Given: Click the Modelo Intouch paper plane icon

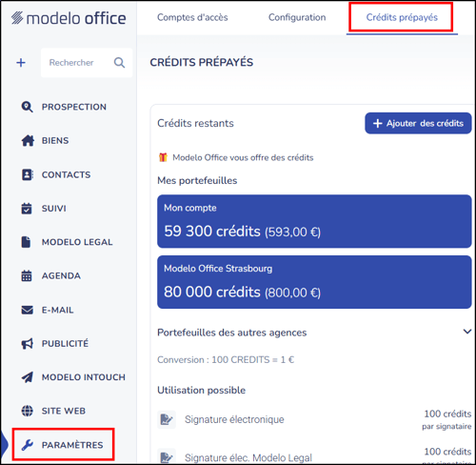Looking at the screenshot, I should pyautogui.click(x=28, y=377).
